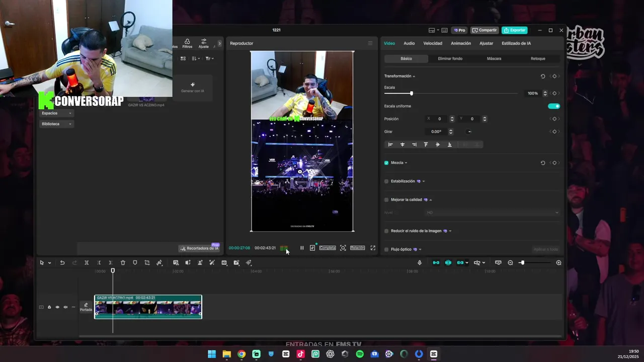The image size is (644, 362).
Task: Lock the video track
Action: (x=49, y=307)
